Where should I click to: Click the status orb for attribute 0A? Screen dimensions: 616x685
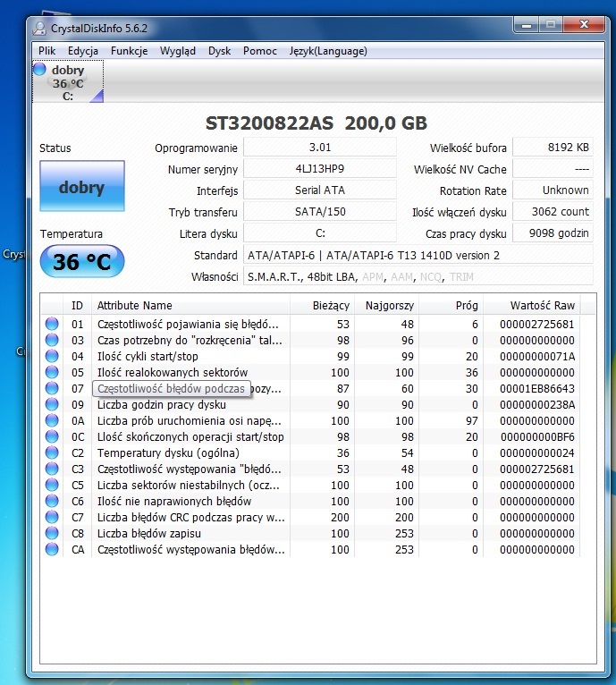(x=52, y=420)
